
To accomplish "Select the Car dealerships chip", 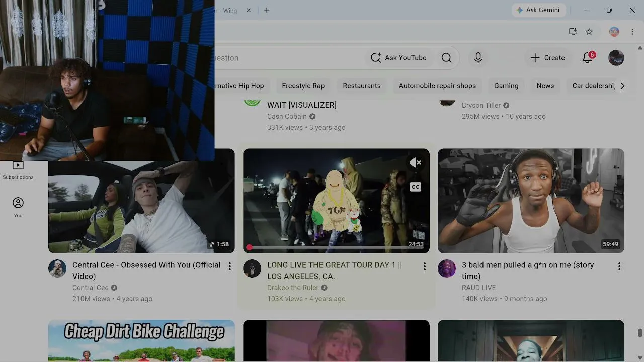I will coord(593,86).
